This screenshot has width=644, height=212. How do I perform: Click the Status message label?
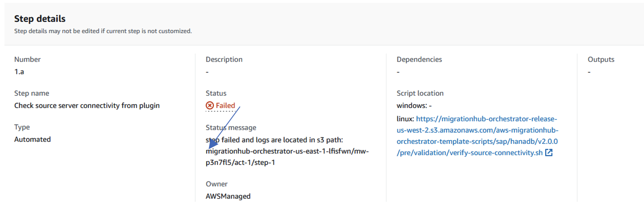click(231, 127)
